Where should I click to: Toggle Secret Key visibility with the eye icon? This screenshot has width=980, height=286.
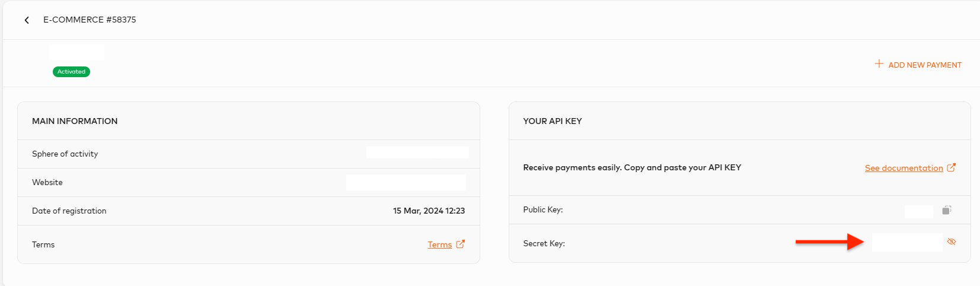952,242
